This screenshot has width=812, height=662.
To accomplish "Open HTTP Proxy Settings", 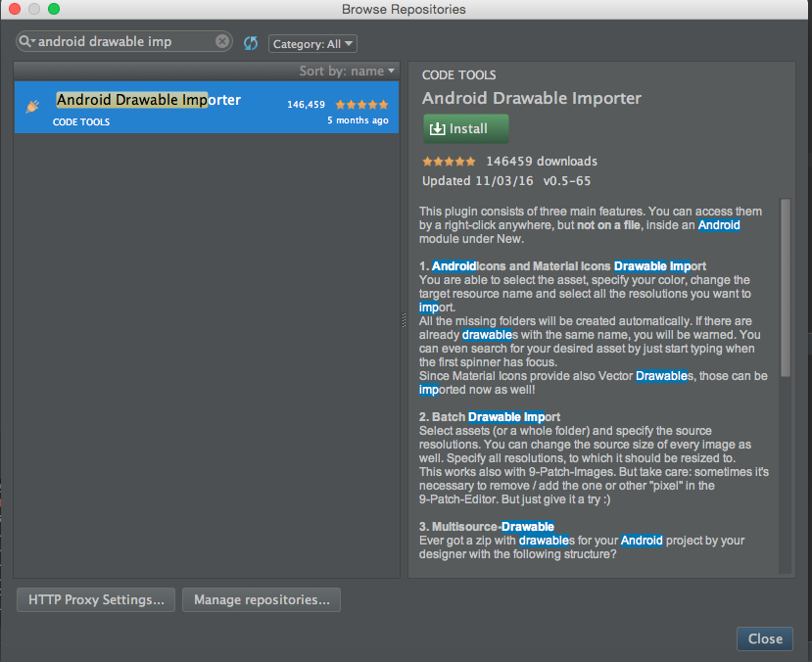I will pyautogui.click(x=96, y=599).
